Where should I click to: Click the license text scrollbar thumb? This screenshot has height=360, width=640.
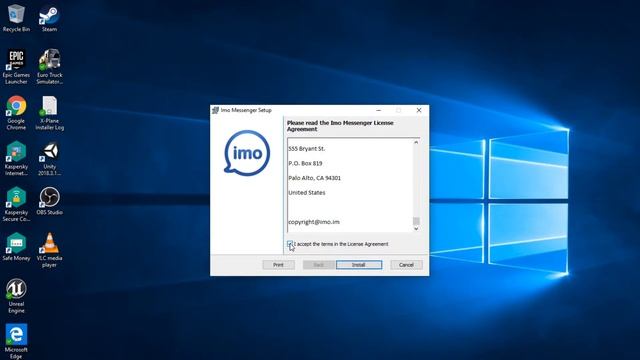tap(416, 221)
